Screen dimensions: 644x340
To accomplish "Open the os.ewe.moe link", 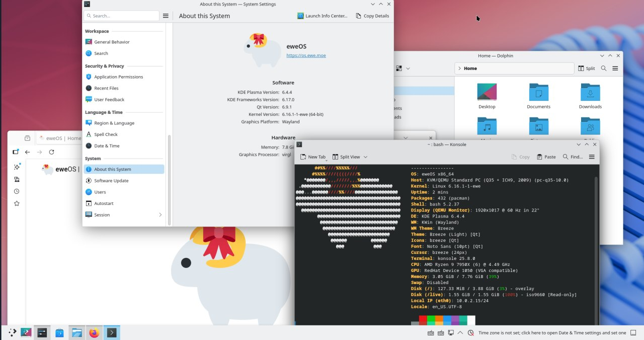I will 306,55.
